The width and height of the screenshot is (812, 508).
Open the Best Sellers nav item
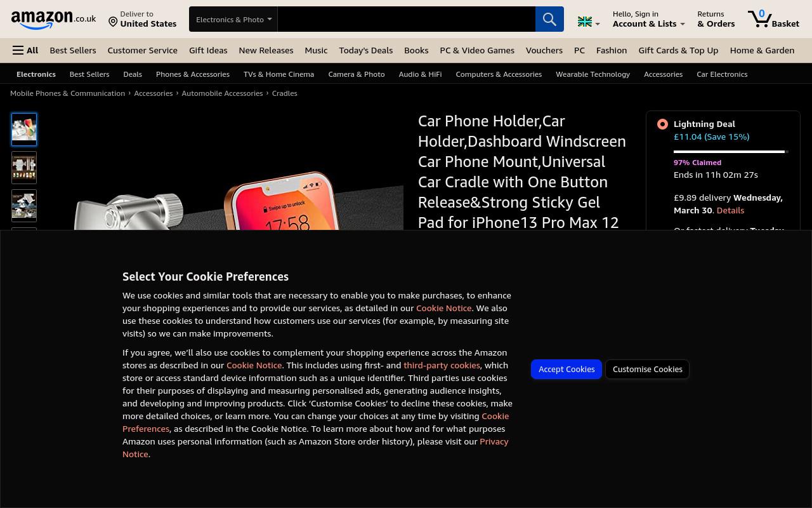tap(73, 50)
